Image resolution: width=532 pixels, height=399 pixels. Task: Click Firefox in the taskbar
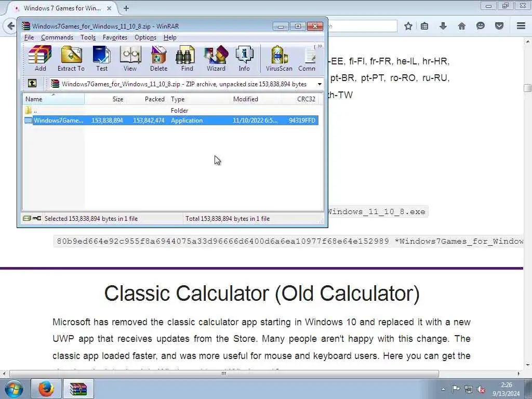(x=46, y=389)
